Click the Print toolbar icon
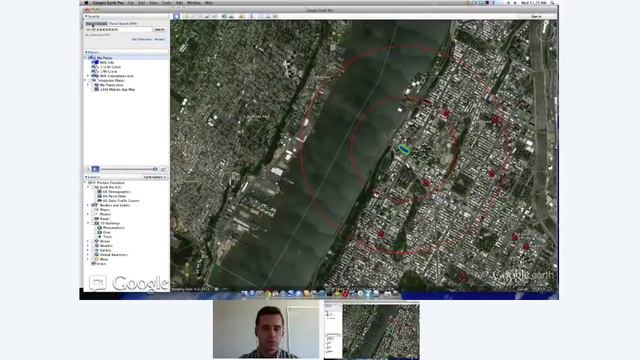Image resolution: width=640 pixels, height=360 pixels. click(268, 16)
